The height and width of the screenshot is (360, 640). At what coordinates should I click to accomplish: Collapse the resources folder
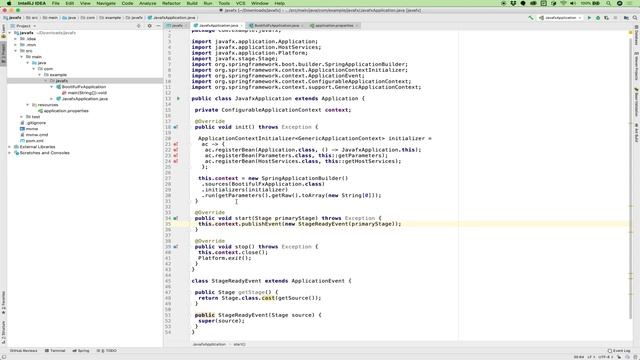[x=28, y=105]
